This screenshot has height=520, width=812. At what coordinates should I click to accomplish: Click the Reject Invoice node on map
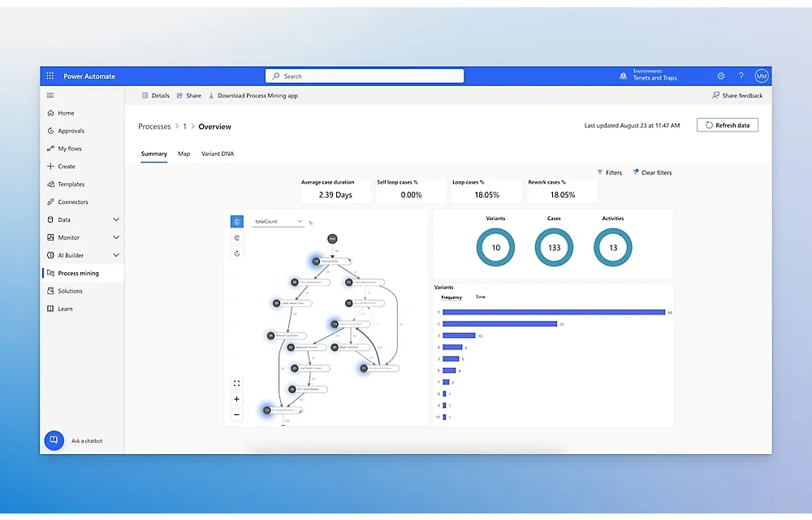350,347
